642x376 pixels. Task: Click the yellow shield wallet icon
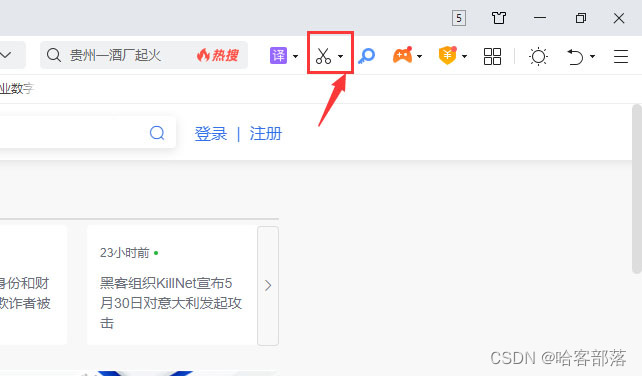(448, 55)
